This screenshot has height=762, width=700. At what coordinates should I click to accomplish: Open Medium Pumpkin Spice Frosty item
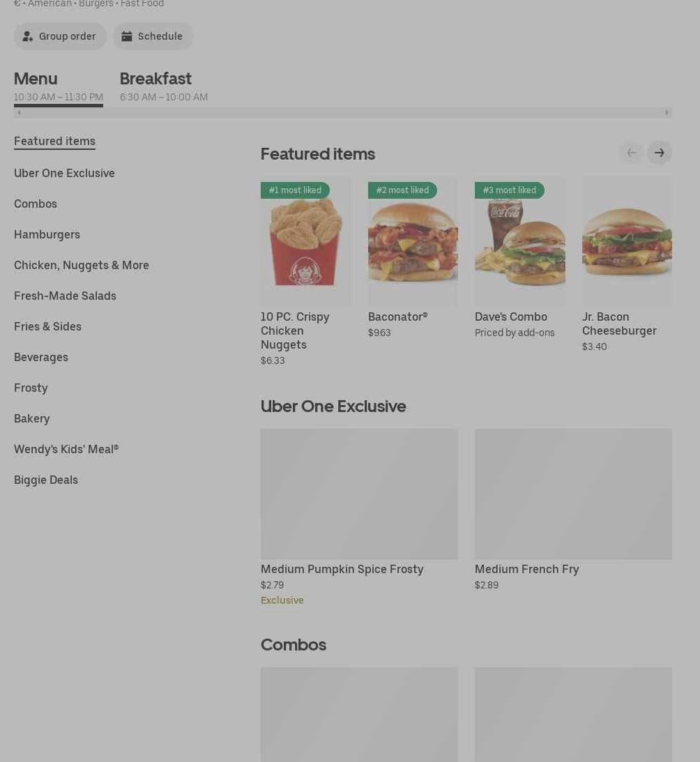click(359, 517)
